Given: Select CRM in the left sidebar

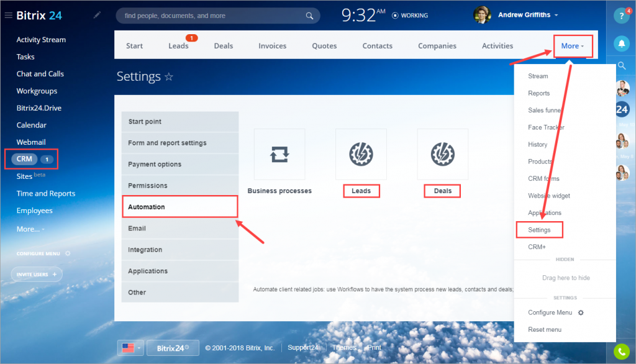Looking at the screenshot, I should tap(24, 159).
